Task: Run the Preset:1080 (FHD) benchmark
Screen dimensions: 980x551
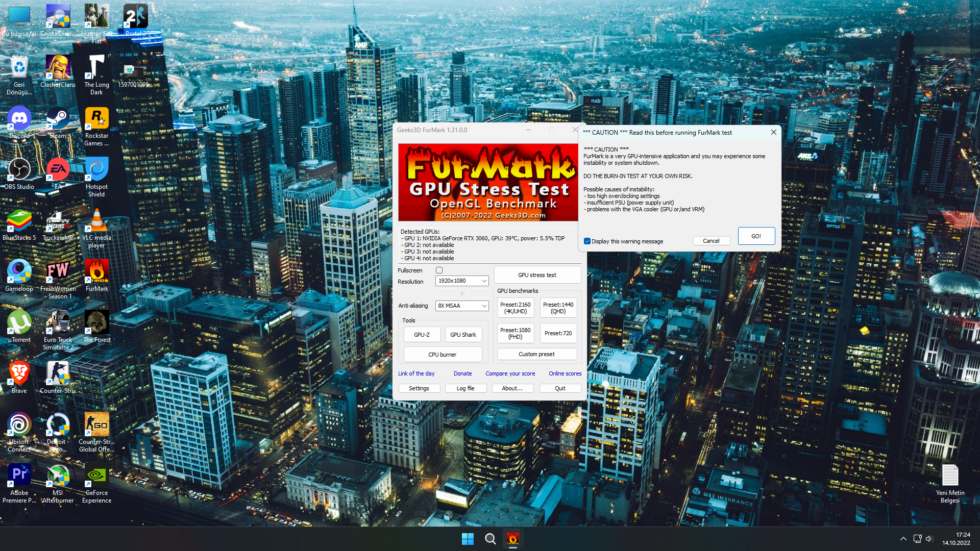Action: click(x=515, y=333)
